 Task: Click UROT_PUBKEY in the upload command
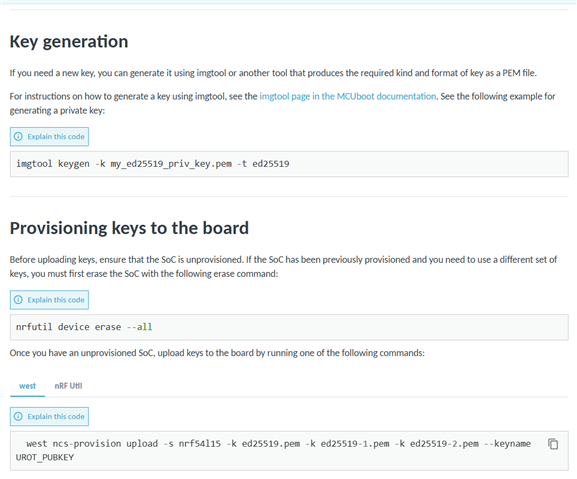tap(45, 457)
